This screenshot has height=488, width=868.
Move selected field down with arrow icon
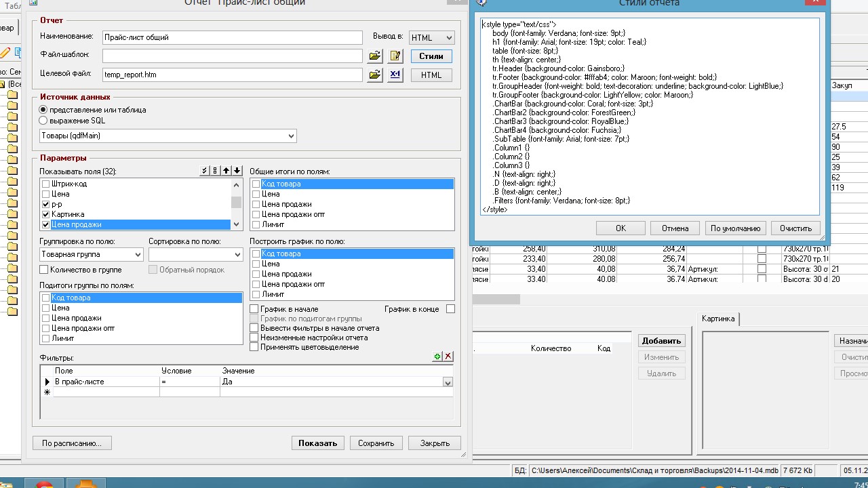click(237, 171)
